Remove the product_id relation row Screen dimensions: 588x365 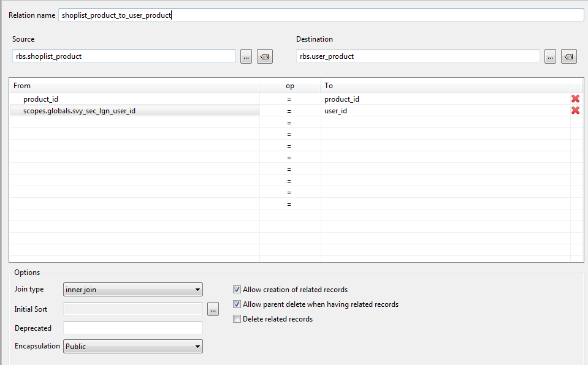point(575,99)
